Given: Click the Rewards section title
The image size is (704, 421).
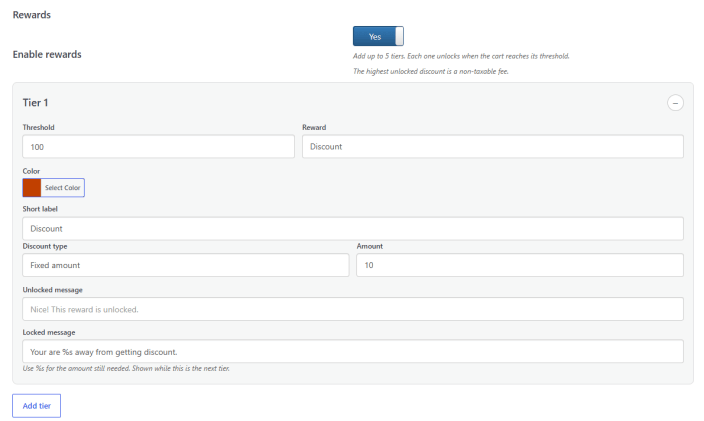Looking at the screenshot, I should (31, 15).
